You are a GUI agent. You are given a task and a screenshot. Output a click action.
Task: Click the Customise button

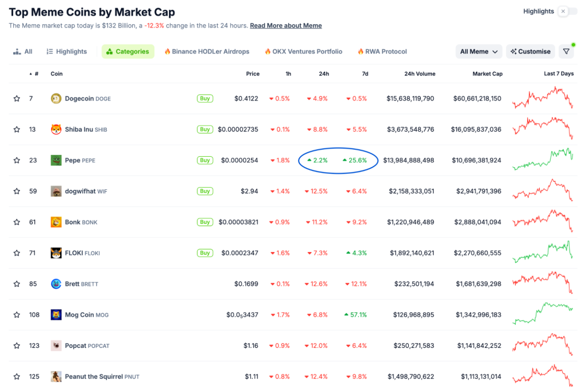(530, 52)
